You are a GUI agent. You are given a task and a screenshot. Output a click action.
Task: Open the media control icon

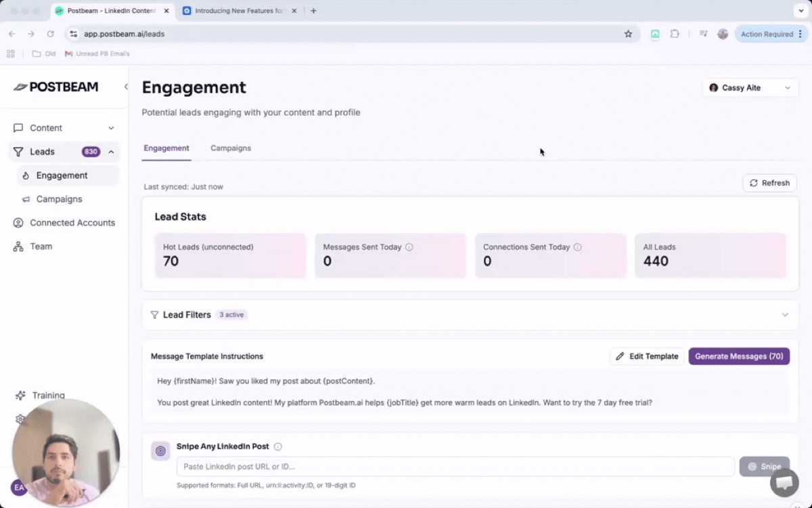pos(704,34)
